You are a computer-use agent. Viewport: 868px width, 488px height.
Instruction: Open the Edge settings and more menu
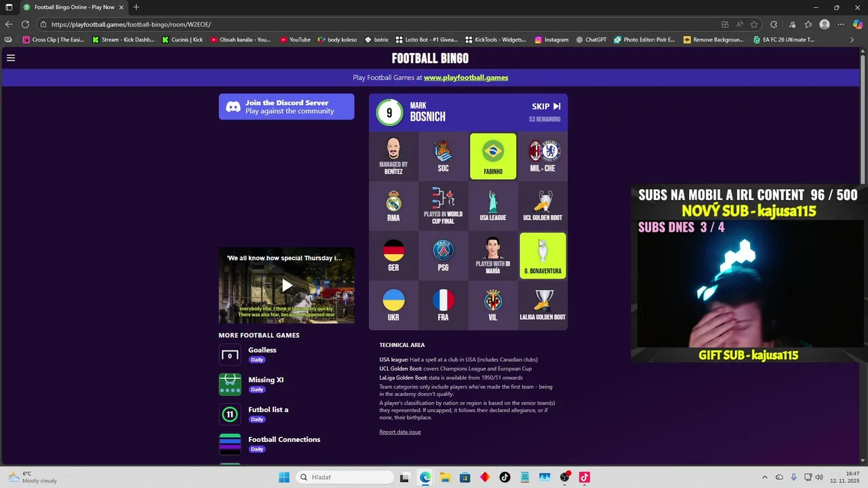click(x=841, y=24)
